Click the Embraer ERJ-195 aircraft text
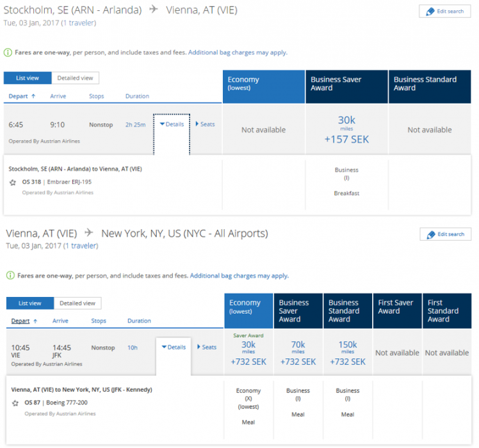 click(69, 182)
